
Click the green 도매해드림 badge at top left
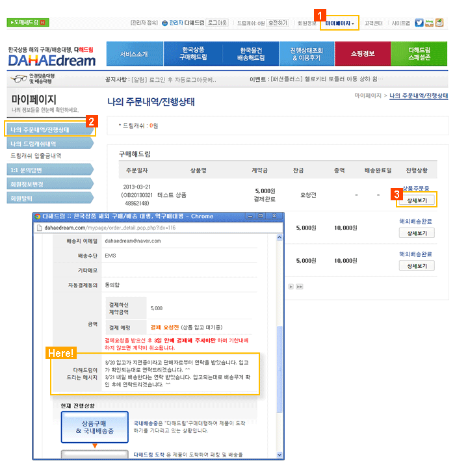pyautogui.click(x=27, y=22)
